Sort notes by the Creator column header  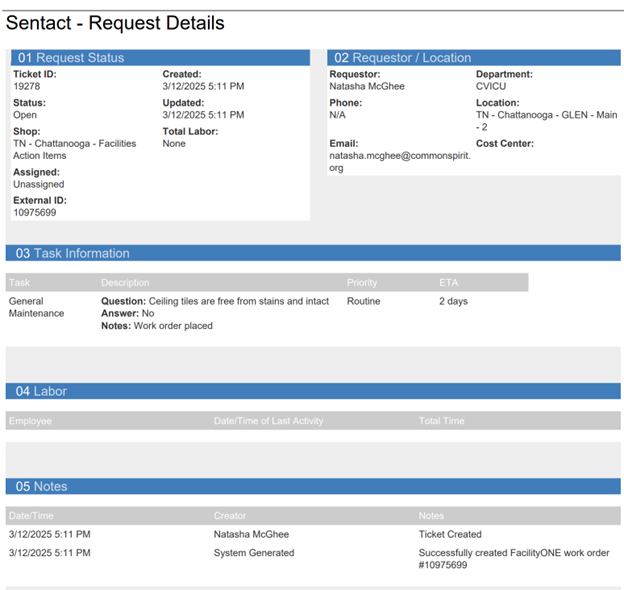coord(230,516)
